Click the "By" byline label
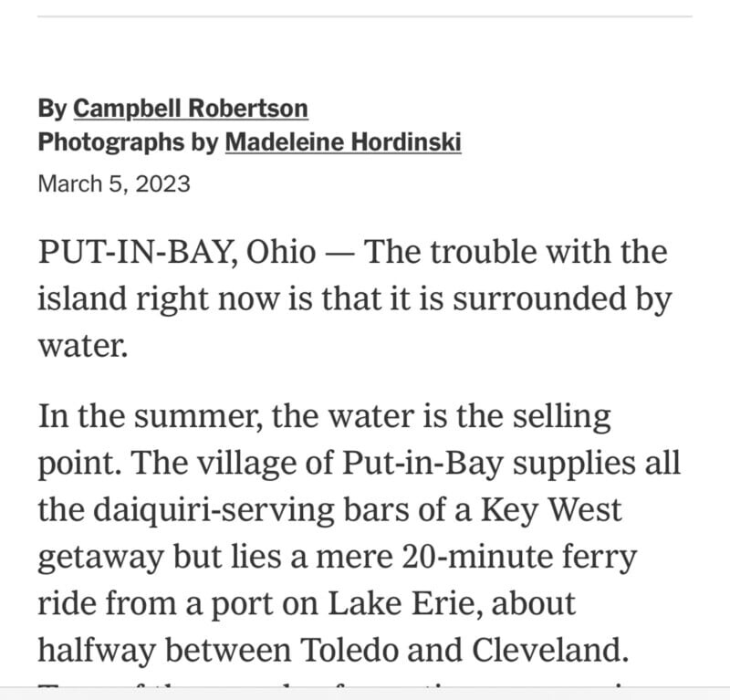 [x=52, y=110]
